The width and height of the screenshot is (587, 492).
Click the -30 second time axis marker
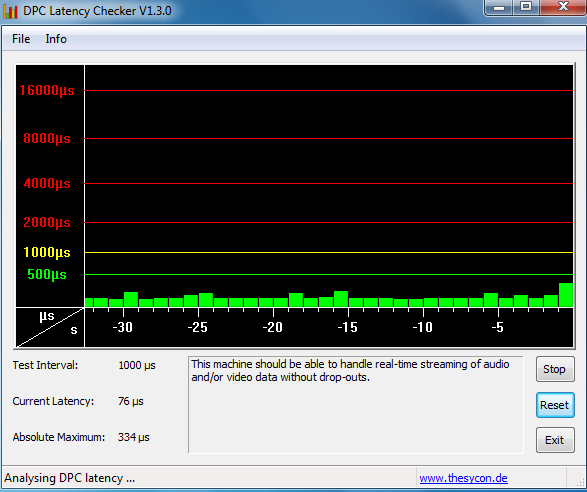coord(123,328)
